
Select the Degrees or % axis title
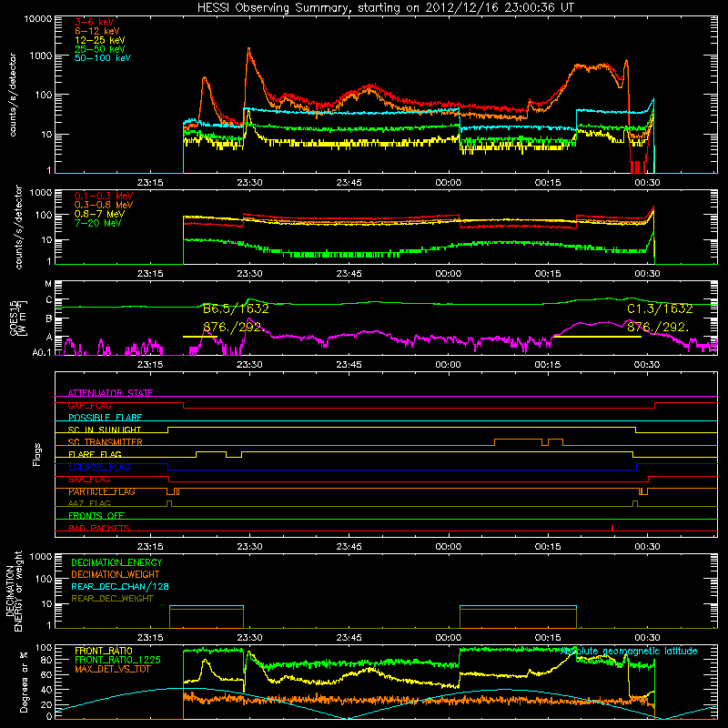point(24,682)
